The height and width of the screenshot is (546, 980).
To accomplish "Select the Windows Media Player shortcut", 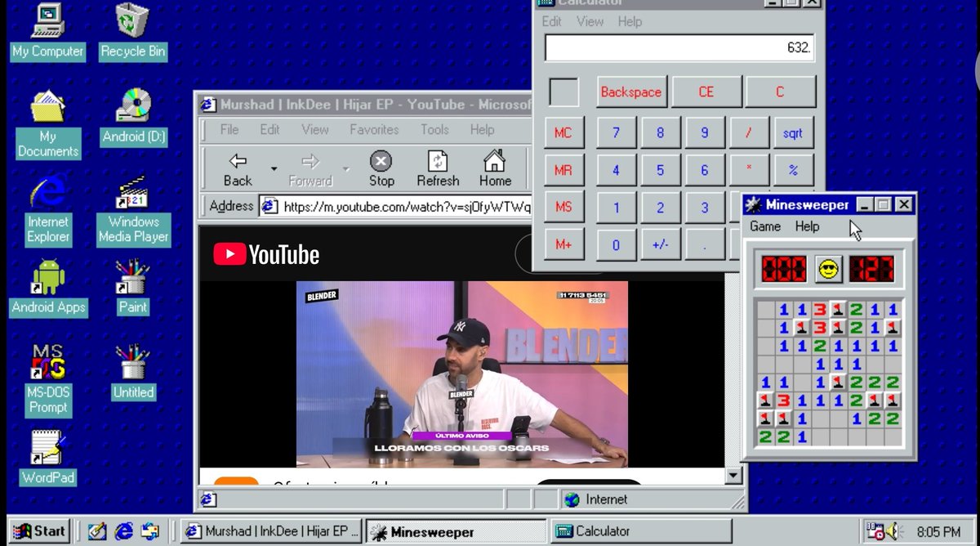I will point(133,210).
